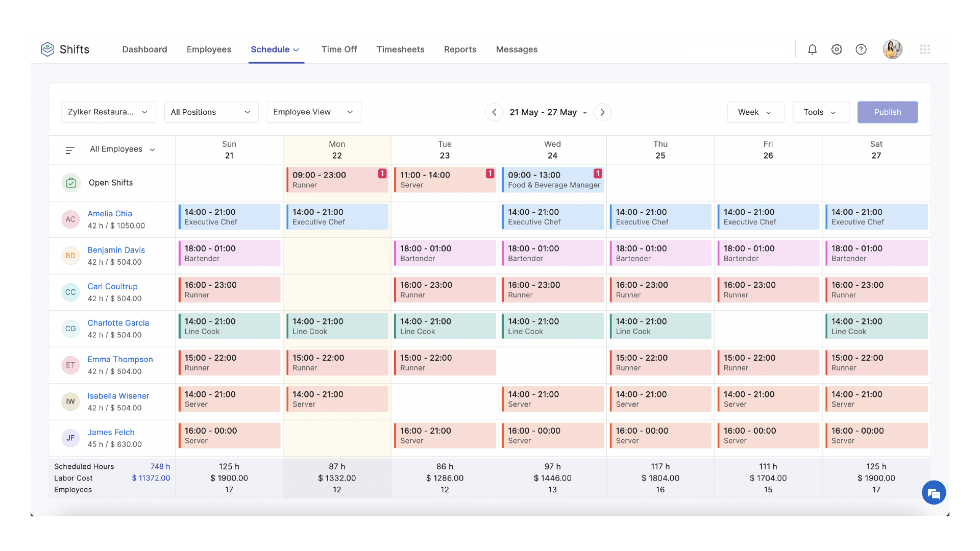Open Benjamin Davis's profile link
The image size is (980, 551).
coord(116,250)
